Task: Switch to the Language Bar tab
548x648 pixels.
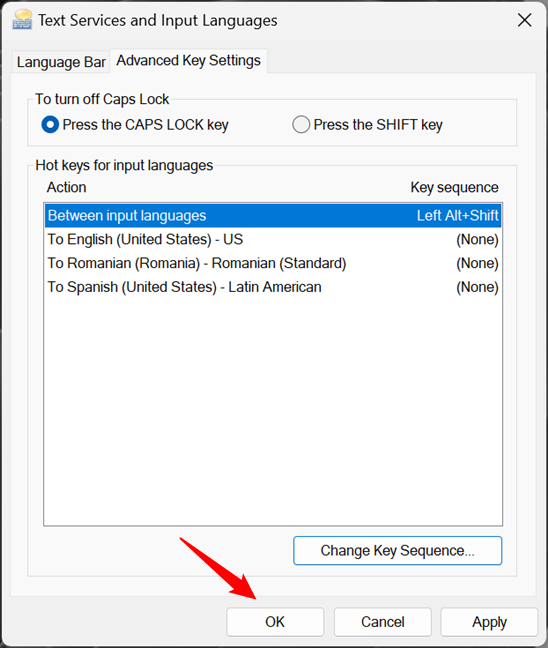Action: click(61, 62)
